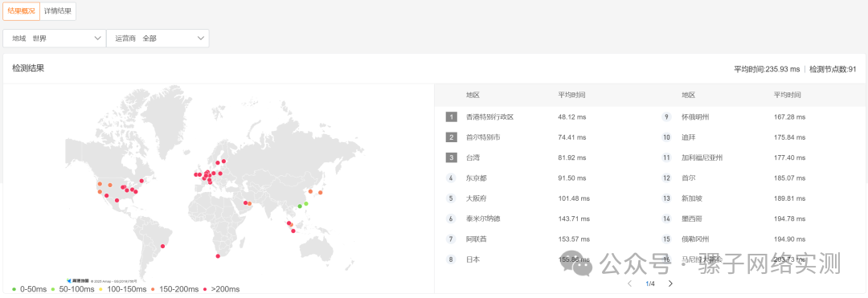The image size is (868, 298).
Task: Click rank 10 badge for 迪拜
Action: 667,137
